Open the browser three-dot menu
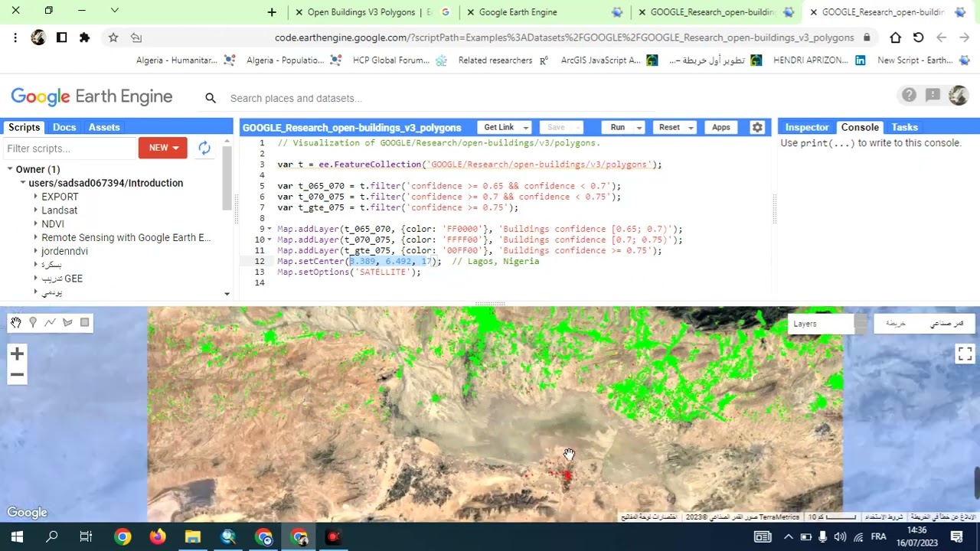 pos(15,37)
